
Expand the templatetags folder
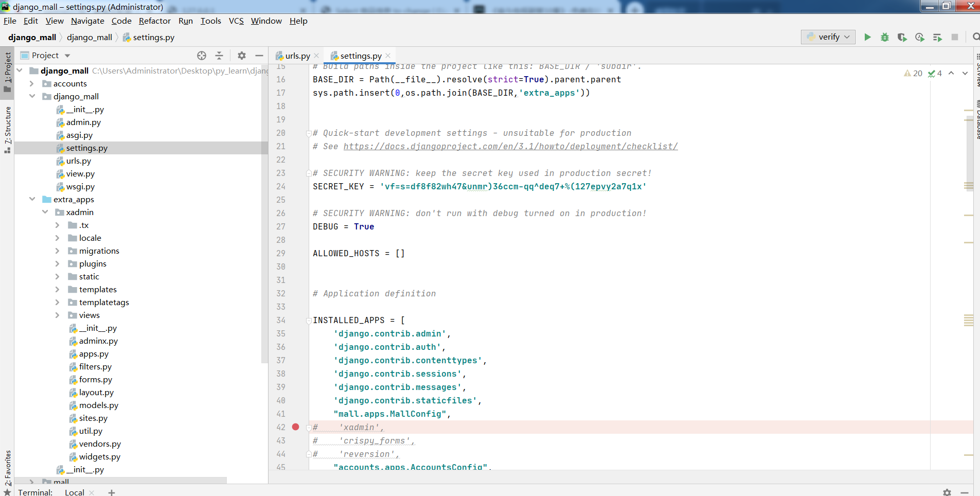pos(58,302)
